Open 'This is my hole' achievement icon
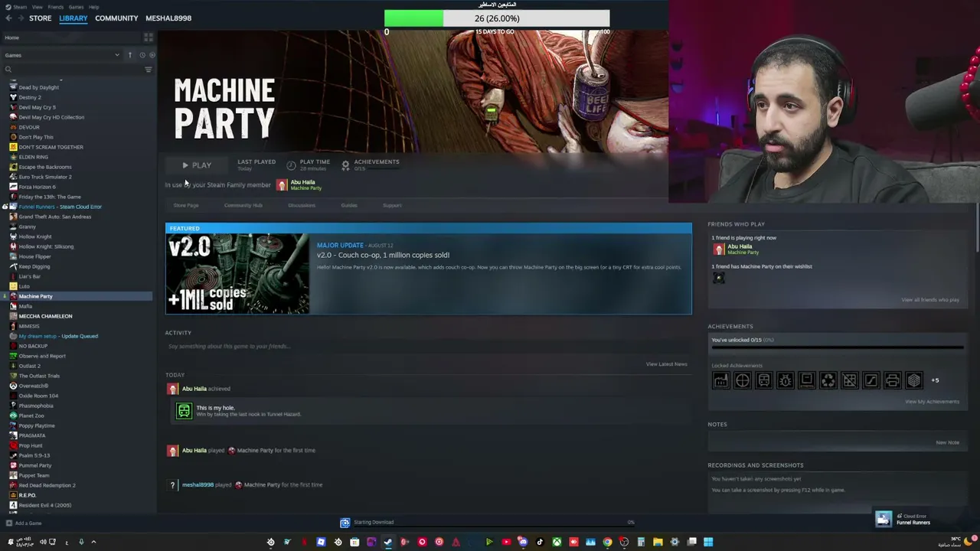 [x=184, y=411]
